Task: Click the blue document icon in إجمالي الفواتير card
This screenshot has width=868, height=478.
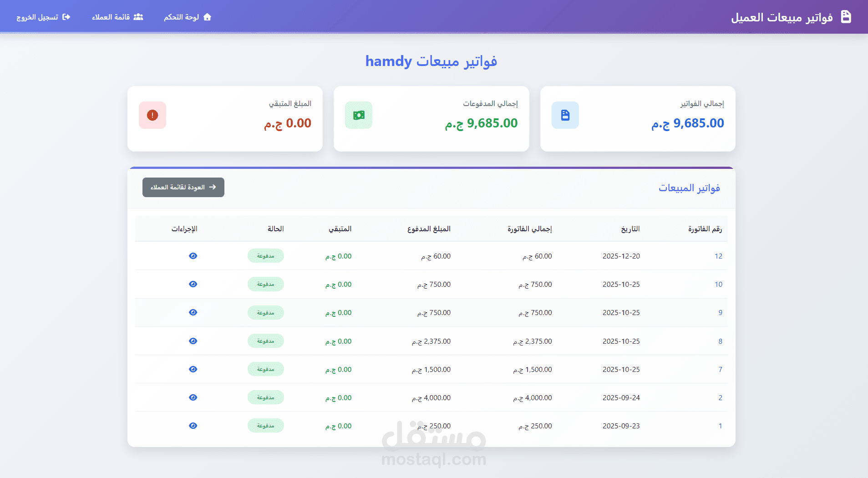Action: (x=565, y=115)
